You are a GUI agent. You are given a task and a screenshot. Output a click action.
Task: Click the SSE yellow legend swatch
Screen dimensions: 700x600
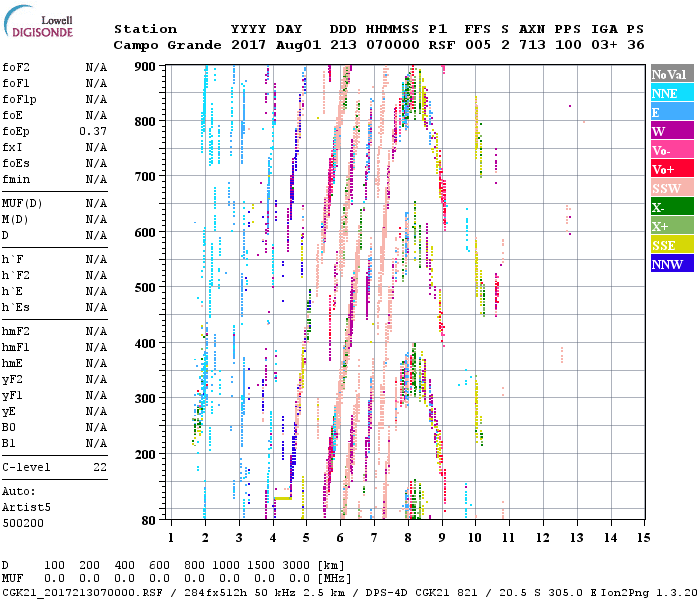point(672,245)
